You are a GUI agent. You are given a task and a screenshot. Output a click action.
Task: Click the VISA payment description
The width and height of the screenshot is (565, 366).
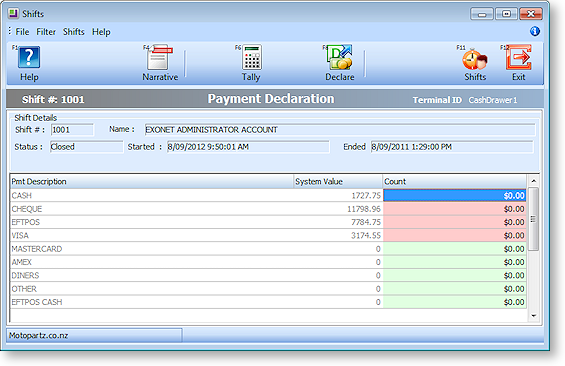point(20,235)
